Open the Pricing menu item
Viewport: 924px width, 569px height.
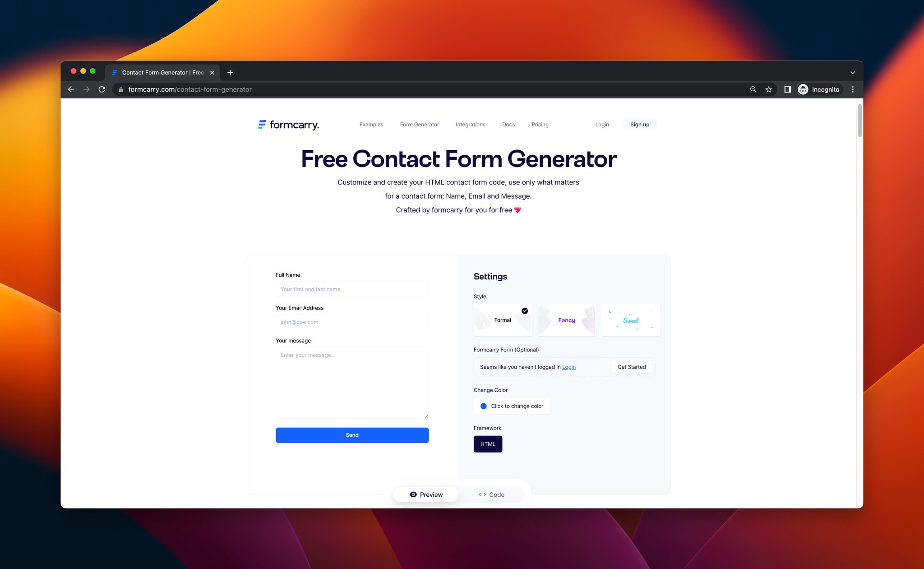click(540, 124)
